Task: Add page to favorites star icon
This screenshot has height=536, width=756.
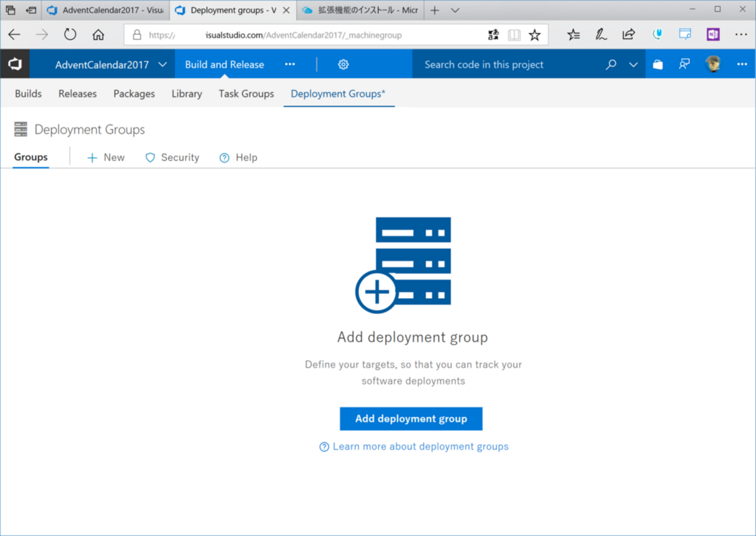Action: tap(534, 35)
